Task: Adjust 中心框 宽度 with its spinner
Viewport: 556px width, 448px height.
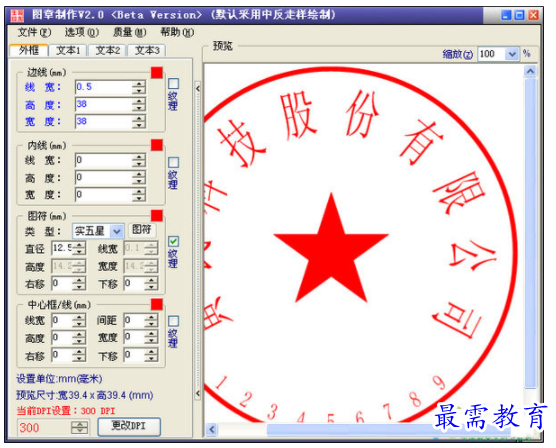Action: [x=152, y=337]
